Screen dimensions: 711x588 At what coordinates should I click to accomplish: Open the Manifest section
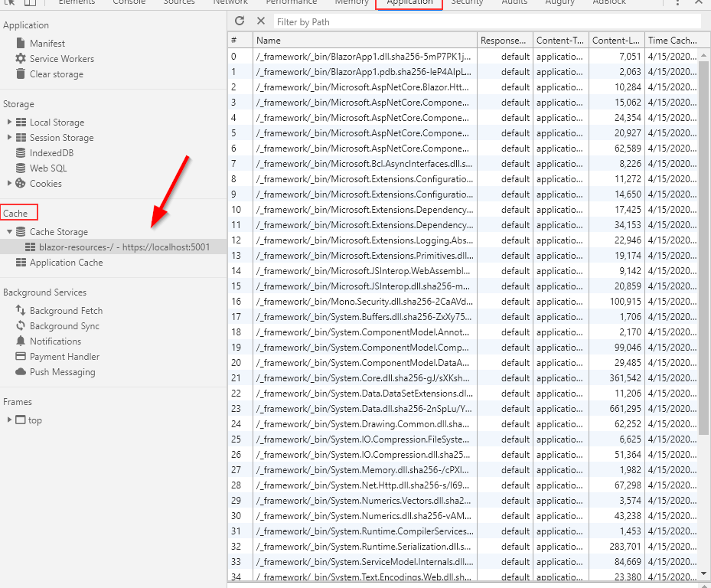[47, 44]
